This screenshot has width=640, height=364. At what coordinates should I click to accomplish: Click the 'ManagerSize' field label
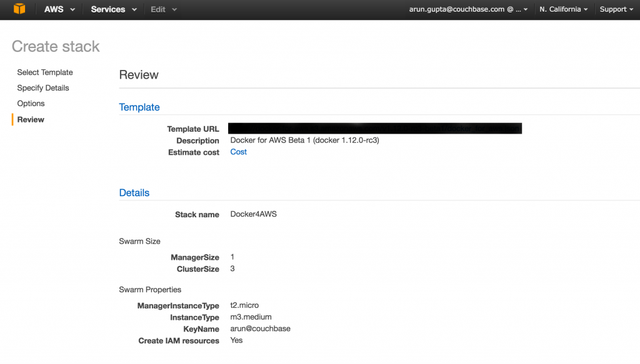tap(195, 257)
